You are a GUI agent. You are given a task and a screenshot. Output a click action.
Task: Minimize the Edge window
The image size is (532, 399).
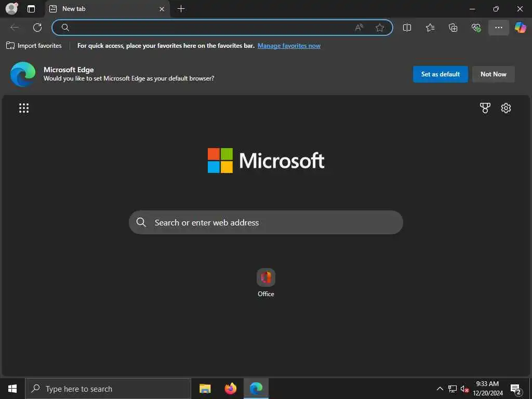[472, 9]
